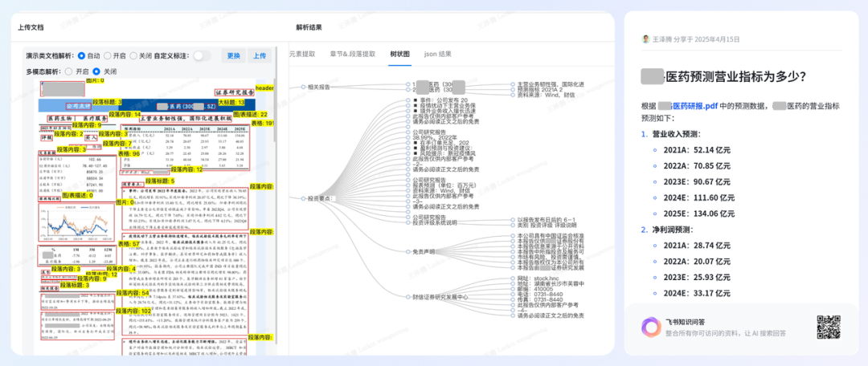The height and width of the screenshot is (366, 868).
Task: Select the 在手订单充足 tree node
Action: pyautogui.click(x=441, y=143)
